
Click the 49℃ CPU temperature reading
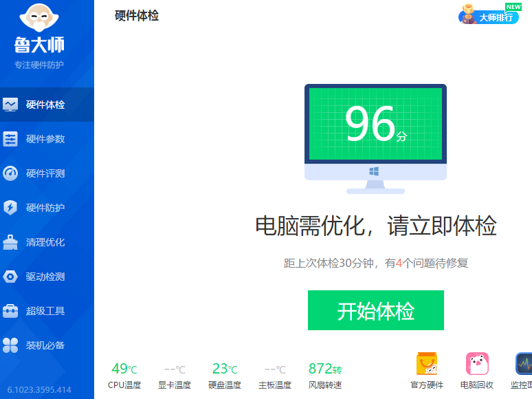[x=124, y=369]
